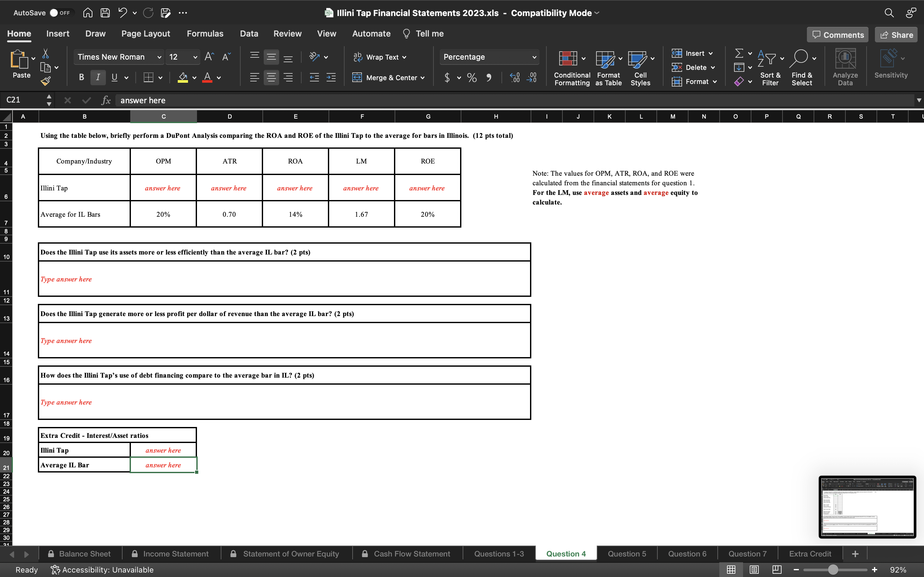Click the Percent Style icon
This screenshot has height=577, width=924.
click(x=472, y=78)
